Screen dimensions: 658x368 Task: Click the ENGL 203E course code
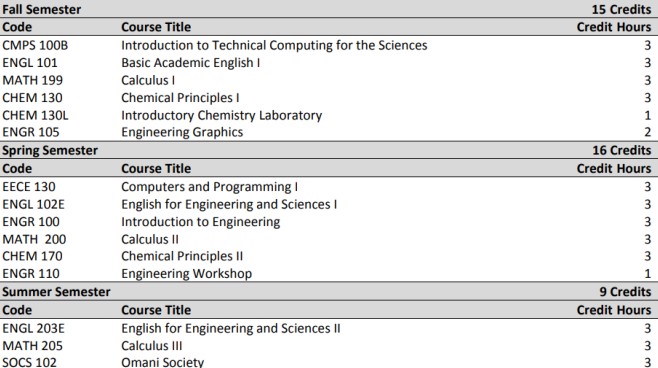(34, 328)
